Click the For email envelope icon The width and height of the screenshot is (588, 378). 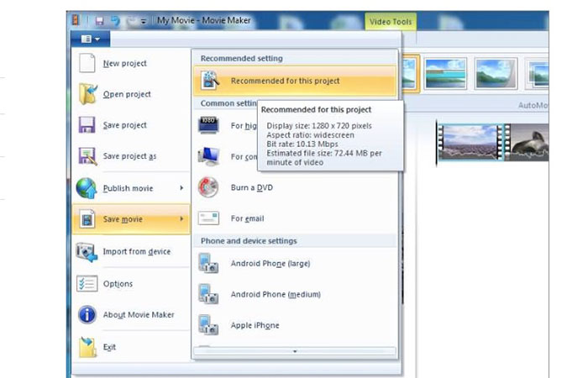208,218
